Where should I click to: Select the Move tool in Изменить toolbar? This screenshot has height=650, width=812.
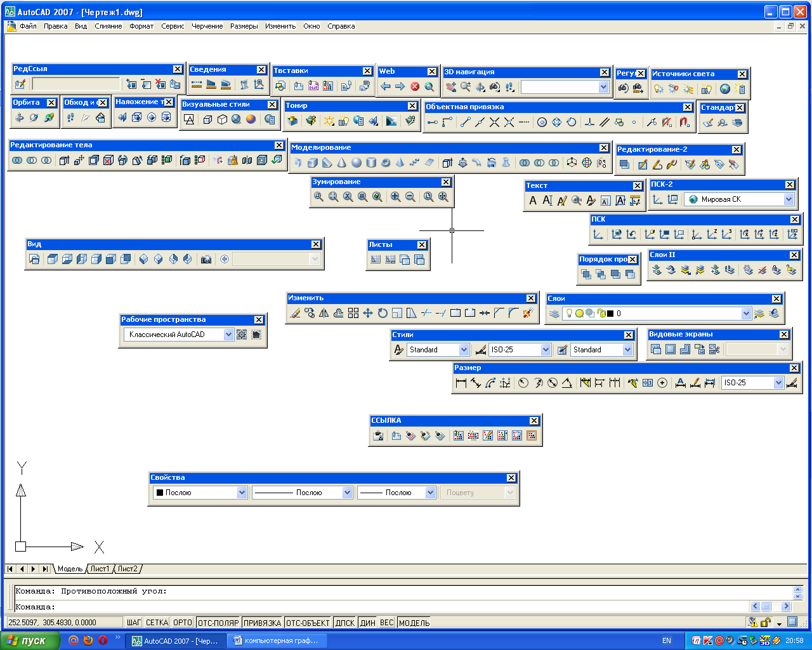tap(368, 313)
